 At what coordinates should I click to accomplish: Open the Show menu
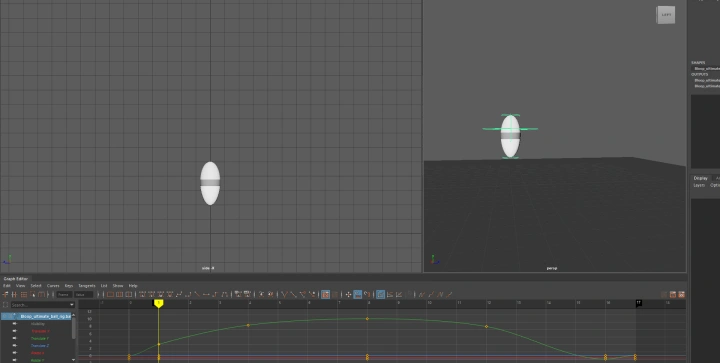(x=118, y=286)
